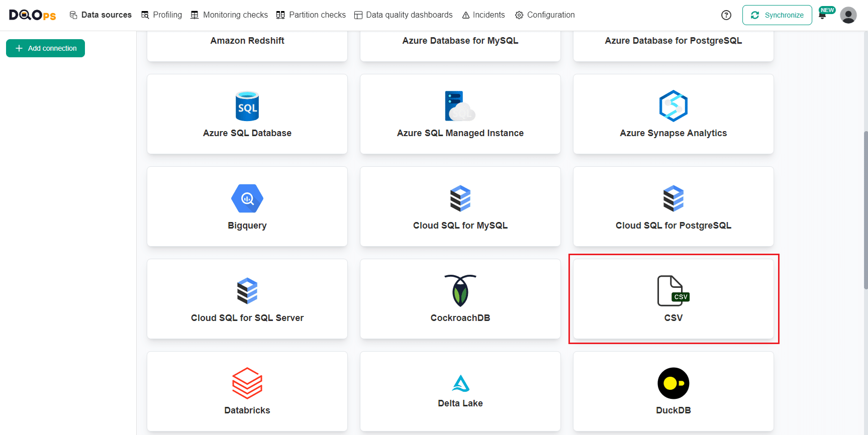Click the Monitoring checks menu icon
Image resolution: width=868 pixels, height=435 pixels.
coord(195,15)
